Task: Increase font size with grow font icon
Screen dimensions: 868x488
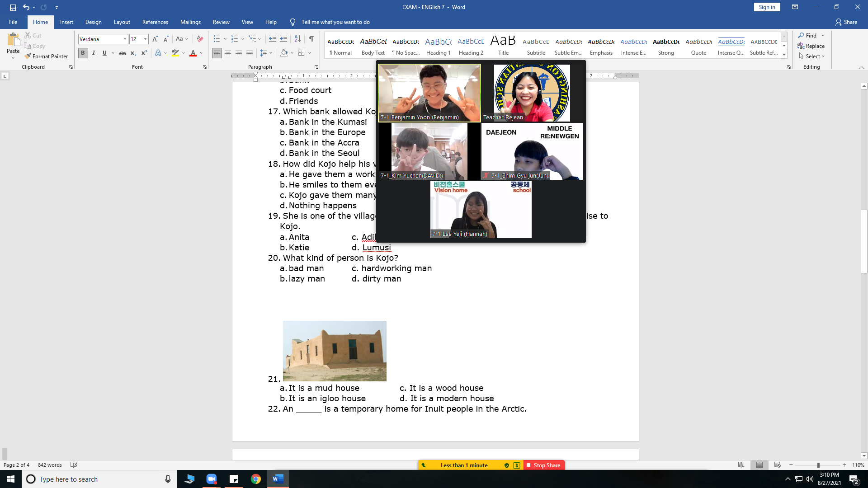Action: [155, 39]
